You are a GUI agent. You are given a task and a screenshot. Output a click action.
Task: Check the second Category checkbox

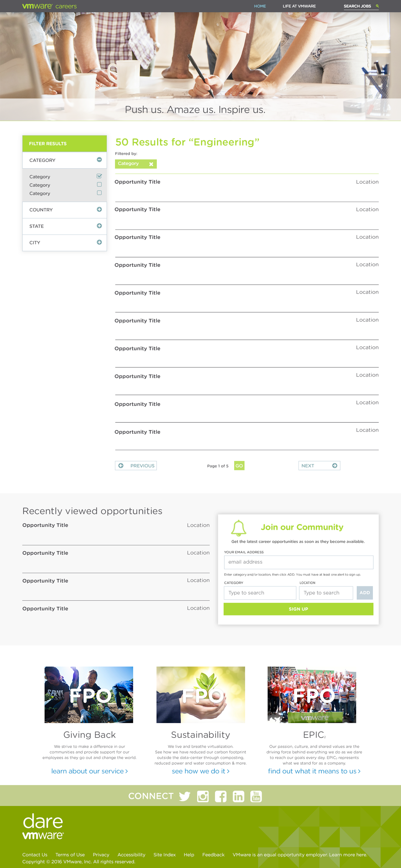coord(99,185)
